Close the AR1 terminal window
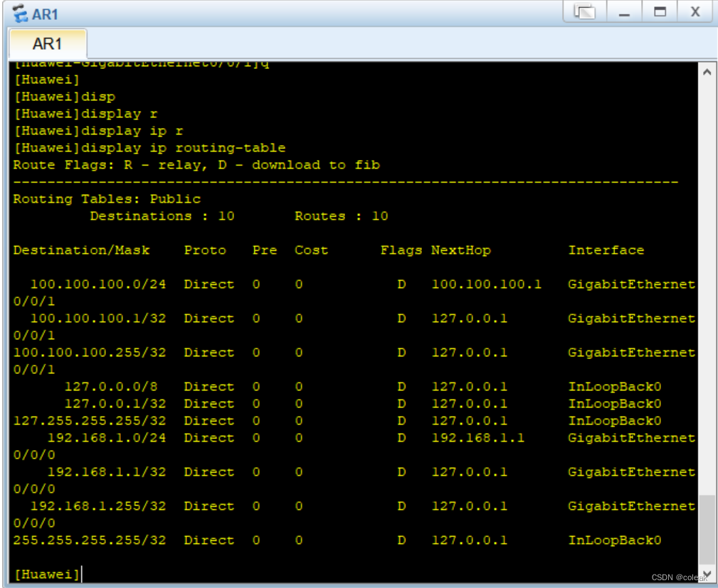718x588 pixels. point(695,11)
